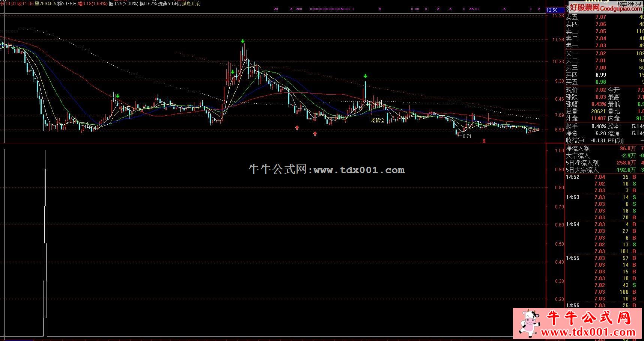Select the 买二 7.01 bid row

[605, 60]
